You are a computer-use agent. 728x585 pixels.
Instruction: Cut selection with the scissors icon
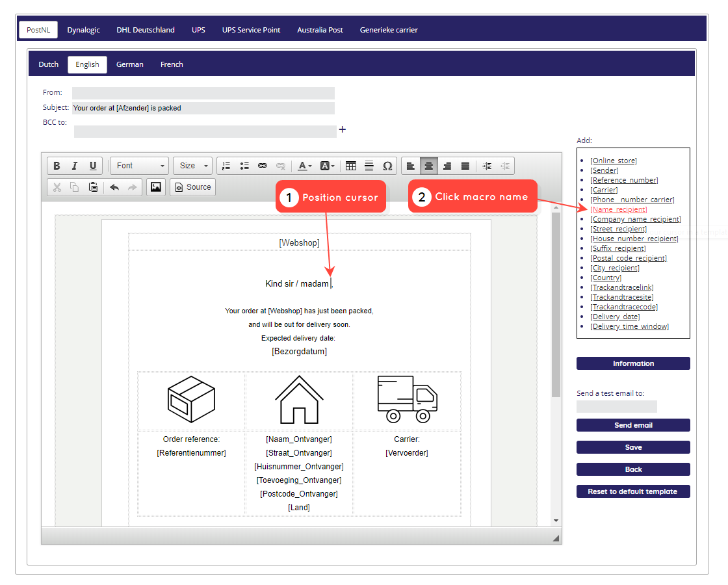[57, 187]
